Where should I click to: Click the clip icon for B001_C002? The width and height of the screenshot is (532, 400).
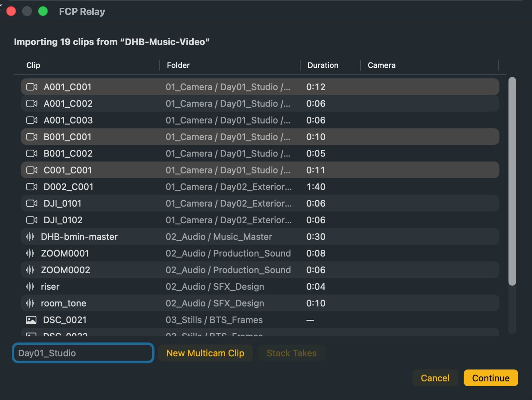(x=32, y=154)
